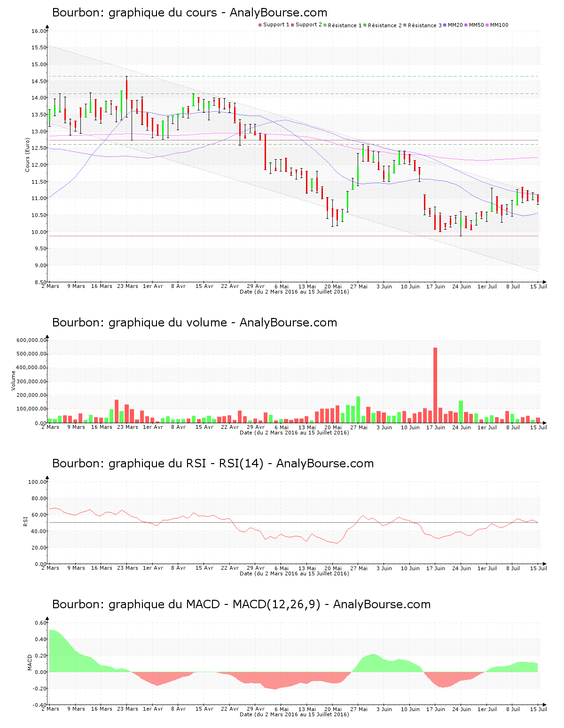Click the green volume bar at 24 Juin
The image size is (564, 728).
click(461, 412)
